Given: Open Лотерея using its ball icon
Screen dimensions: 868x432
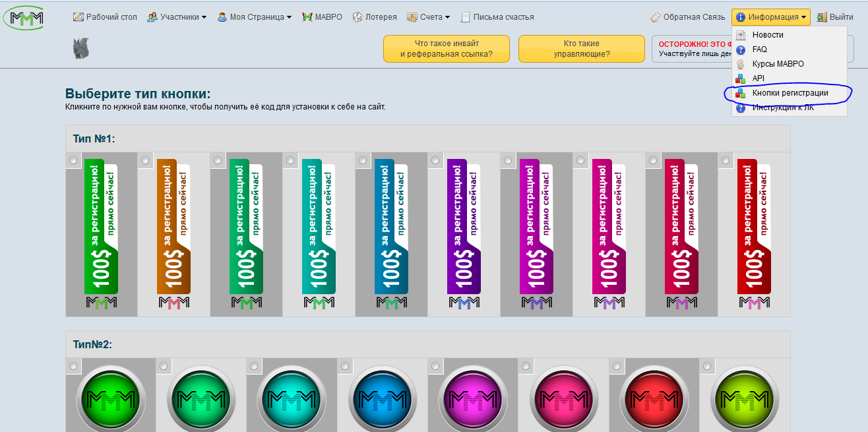Looking at the screenshot, I should coord(357,17).
